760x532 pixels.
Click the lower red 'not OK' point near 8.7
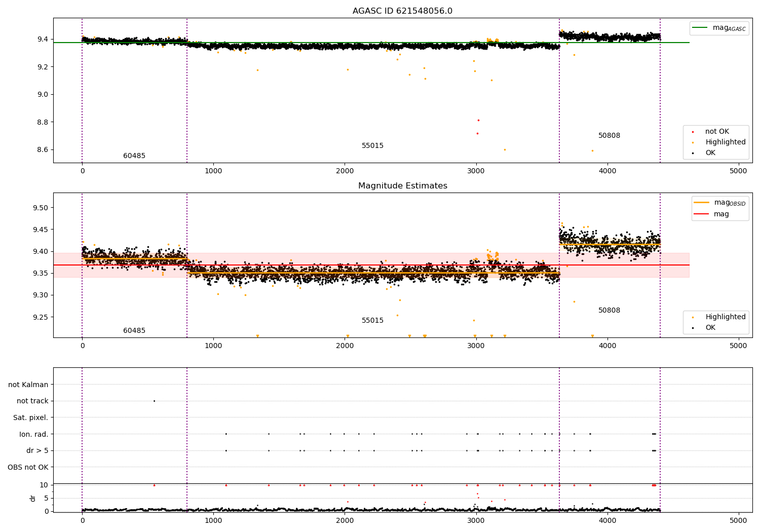(477, 133)
